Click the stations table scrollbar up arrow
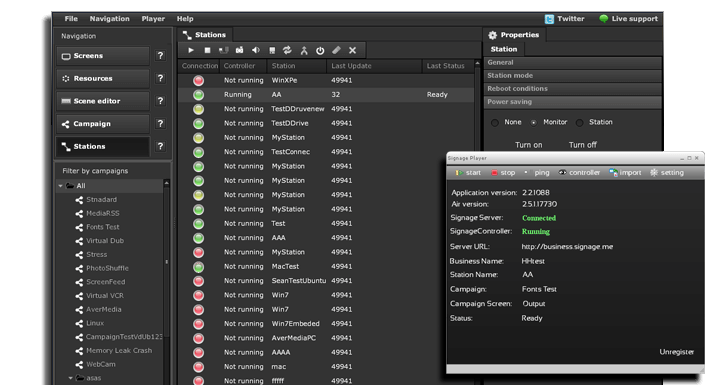Screen dimensions: 711x385 point(477,63)
